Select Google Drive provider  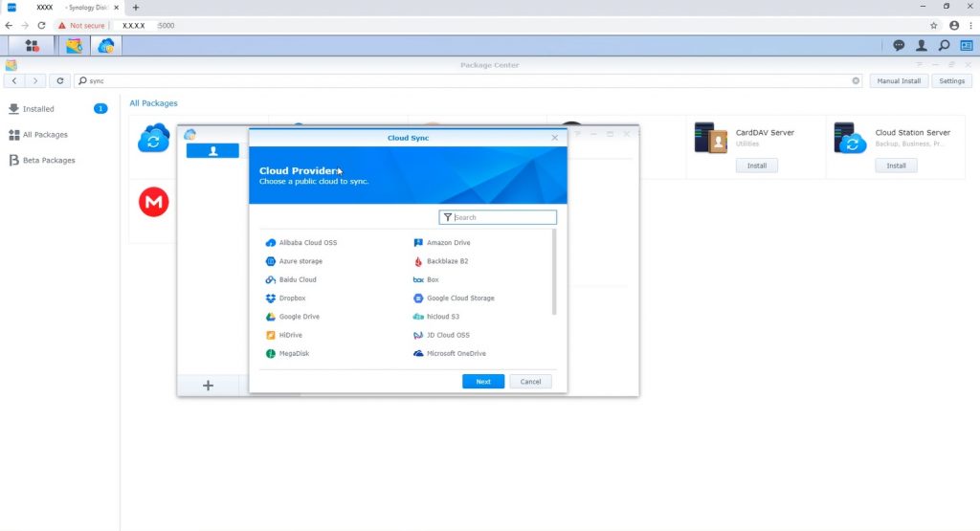[x=293, y=316]
